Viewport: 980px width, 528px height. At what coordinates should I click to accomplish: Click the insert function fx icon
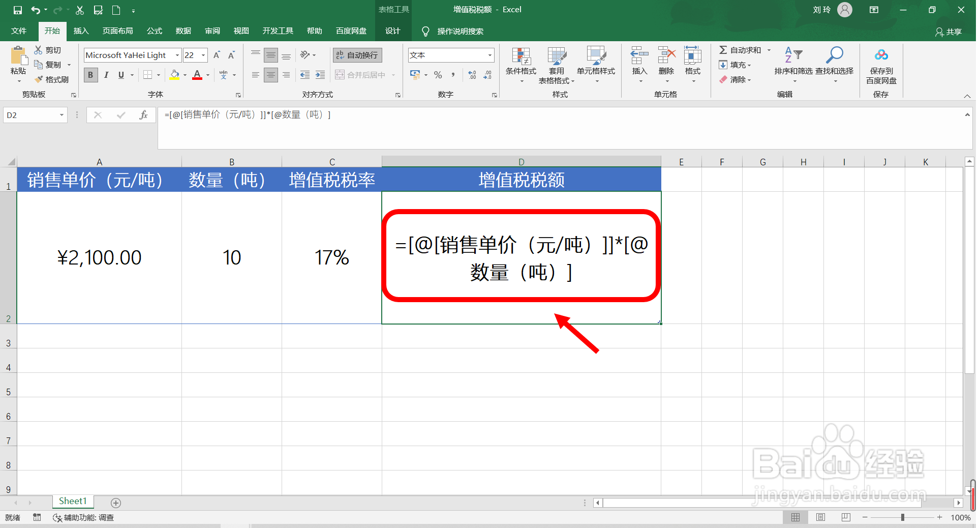(x=143, y=115)
